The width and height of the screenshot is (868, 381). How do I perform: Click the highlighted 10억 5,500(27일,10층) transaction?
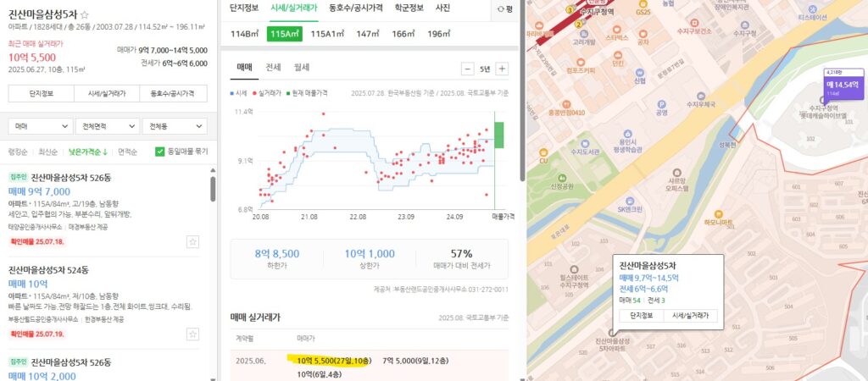tap(333, 361)
